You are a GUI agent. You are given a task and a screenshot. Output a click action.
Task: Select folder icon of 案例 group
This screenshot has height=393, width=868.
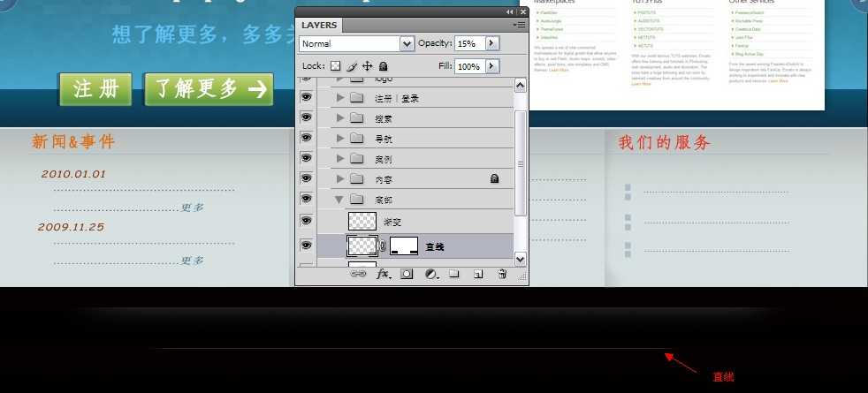click(356, 159)
